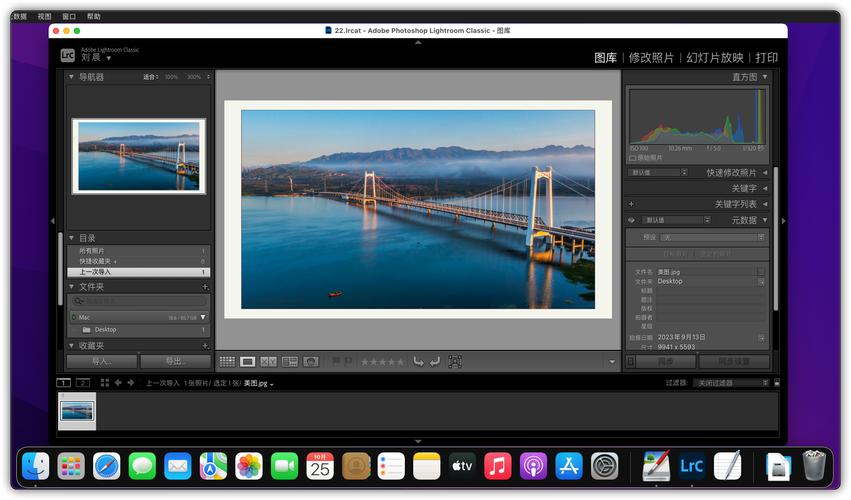Select Loupe view icon
The image size is (851, 500).
[x=247, y=362]
